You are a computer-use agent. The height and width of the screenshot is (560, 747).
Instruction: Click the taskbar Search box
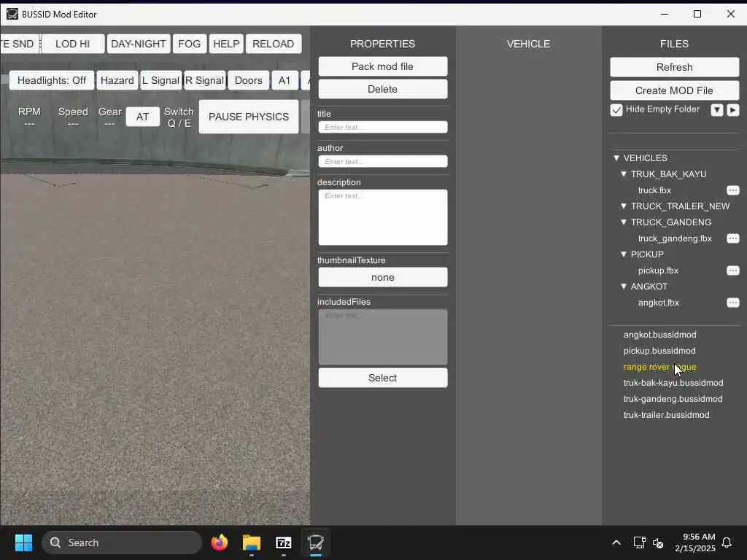point(122,542)
